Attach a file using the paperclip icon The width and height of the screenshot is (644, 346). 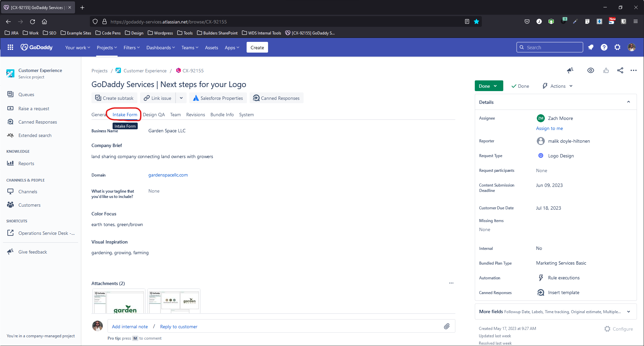[x=447, y=326]
